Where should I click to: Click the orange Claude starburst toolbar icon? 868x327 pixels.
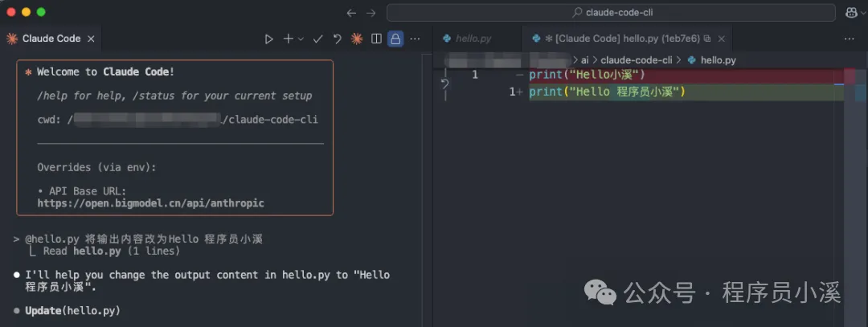tap(357, 39)
